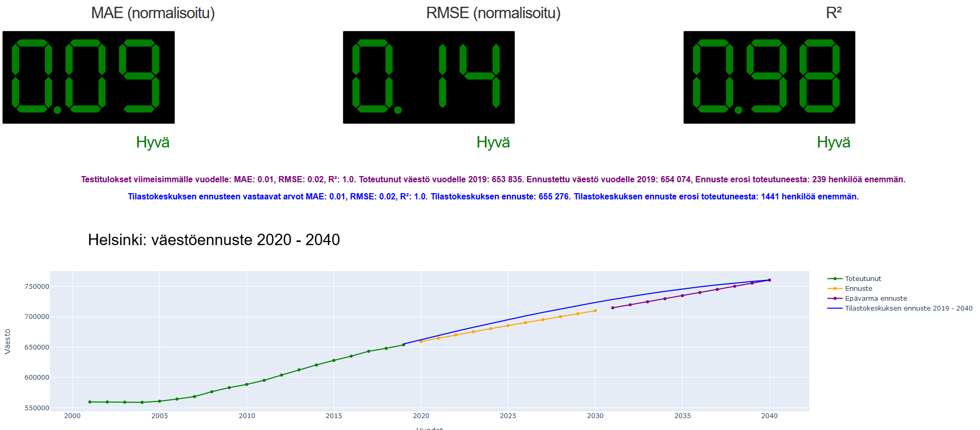Click the blue Tilastokeskuksen ennusteen vastaavat arvot text
980x430 pixels.
click(x=493, y=197)
